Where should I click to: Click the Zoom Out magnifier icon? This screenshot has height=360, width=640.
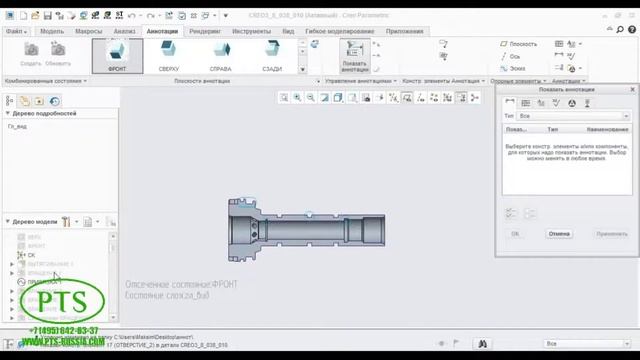coord(311,98)
